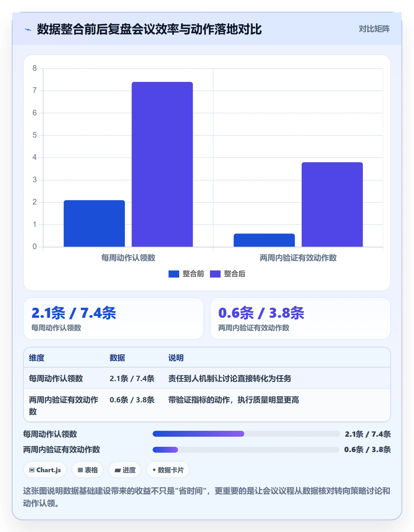Click the 维度 table column header
This screenshot has width=414, height=532.
coord(37,358)
